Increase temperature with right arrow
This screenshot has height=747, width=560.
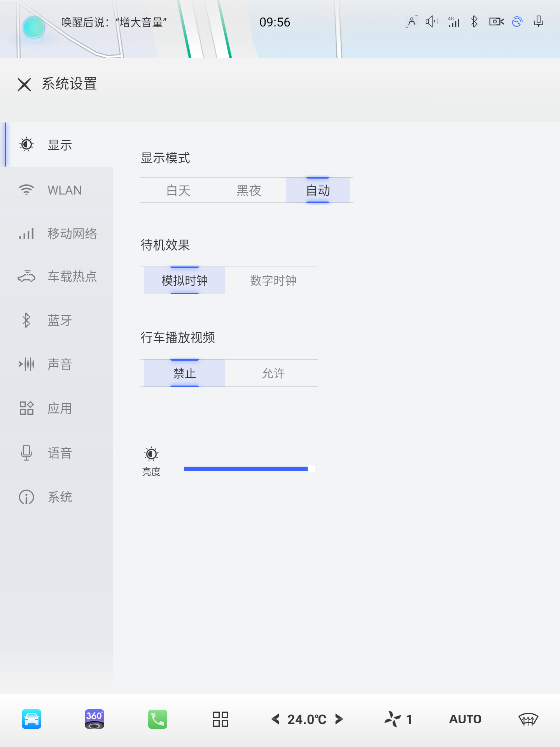339,719
